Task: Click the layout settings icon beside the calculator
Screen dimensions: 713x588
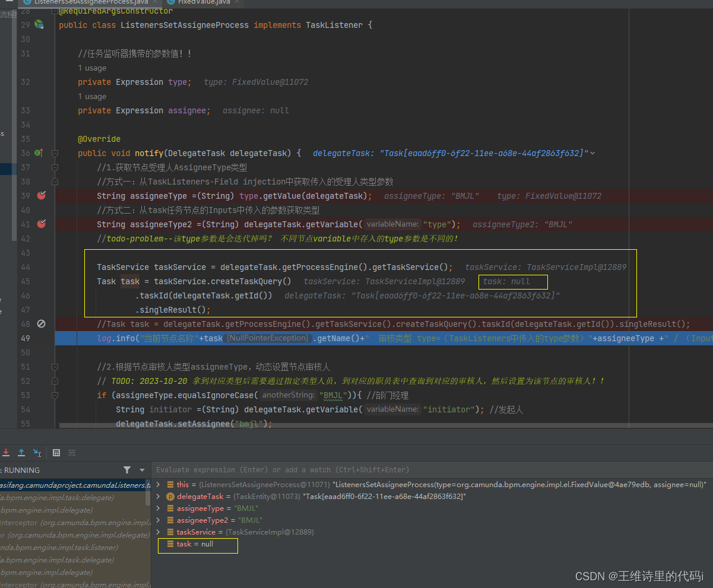Action: pyautogui.click(x=71, y=452)
